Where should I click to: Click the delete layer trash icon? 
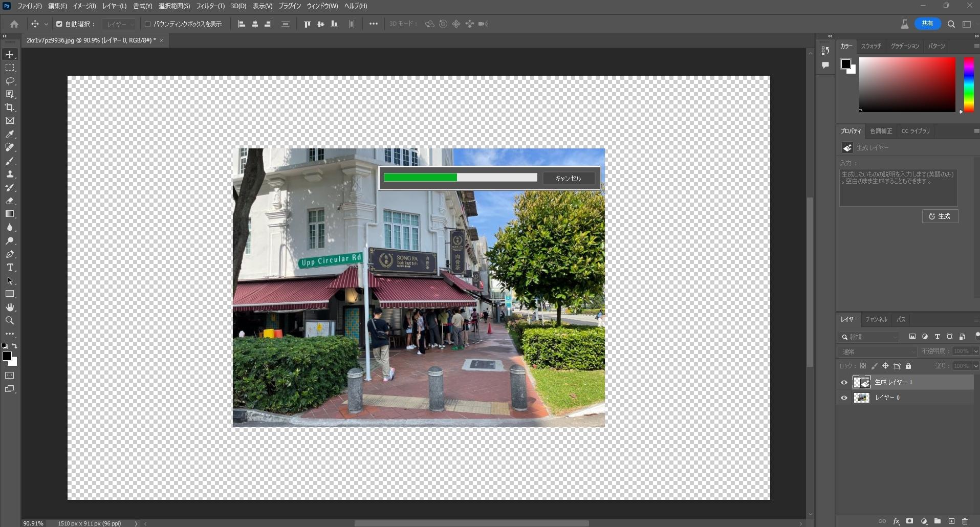(x=965, y=521)
